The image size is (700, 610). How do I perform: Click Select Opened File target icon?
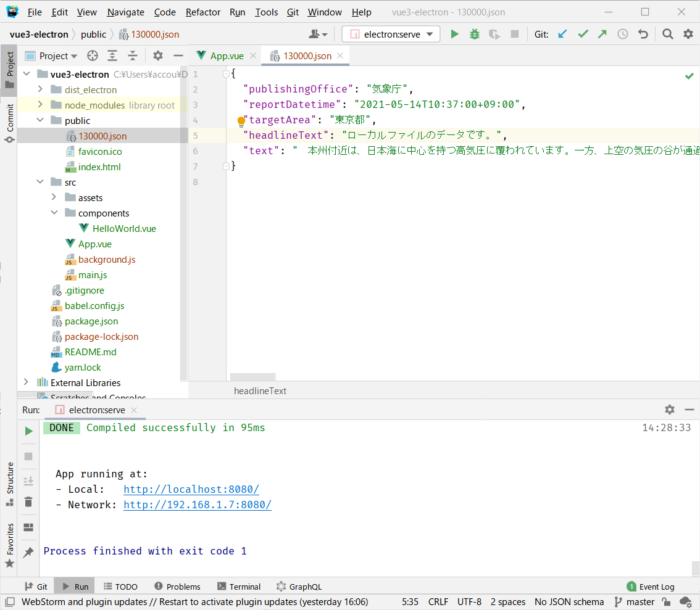point(93,56)
